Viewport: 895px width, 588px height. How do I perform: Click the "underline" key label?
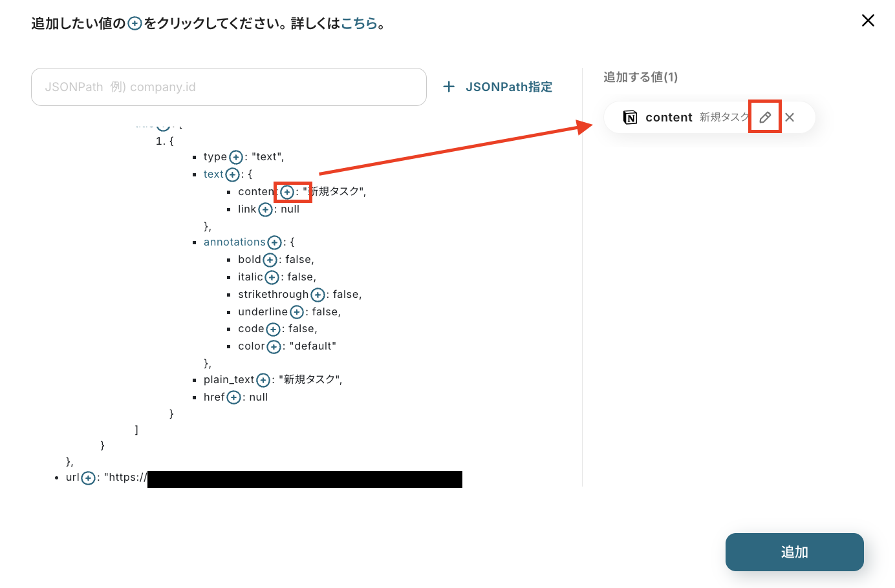[263, 312]
